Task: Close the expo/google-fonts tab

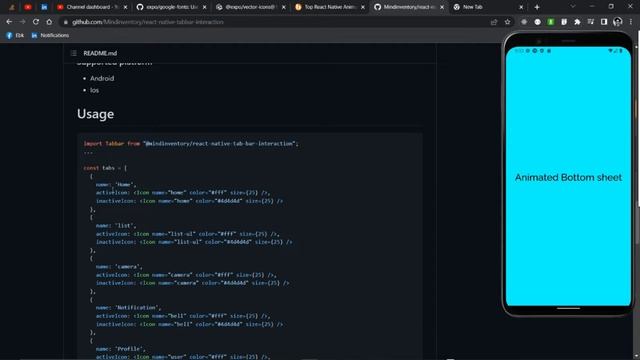Action: pyautogui.click(x=204, y=7)
